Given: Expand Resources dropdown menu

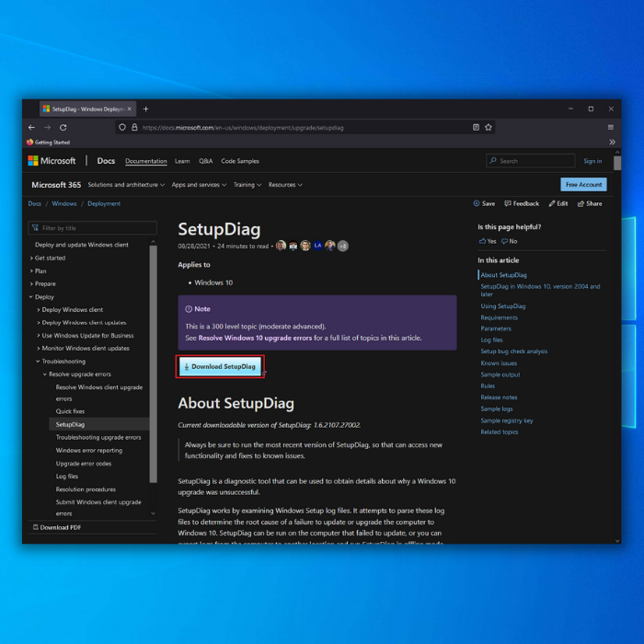Looking at the screenshot, I should [285, 185].
